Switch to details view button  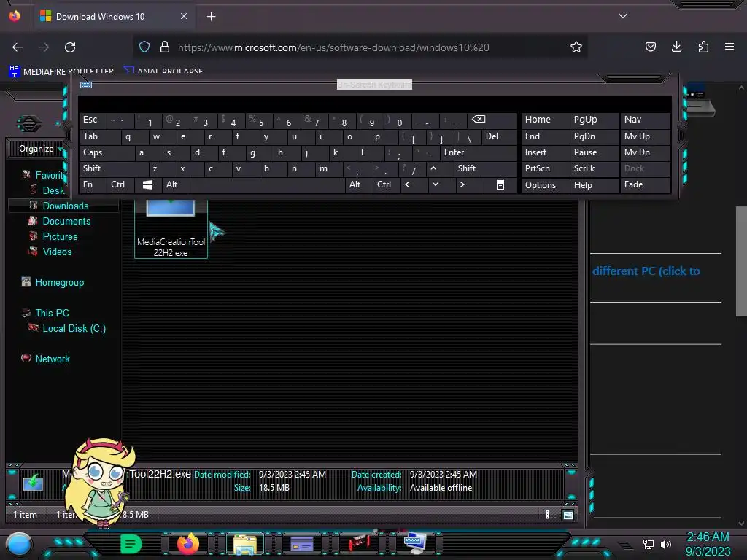tap(548, 515)
